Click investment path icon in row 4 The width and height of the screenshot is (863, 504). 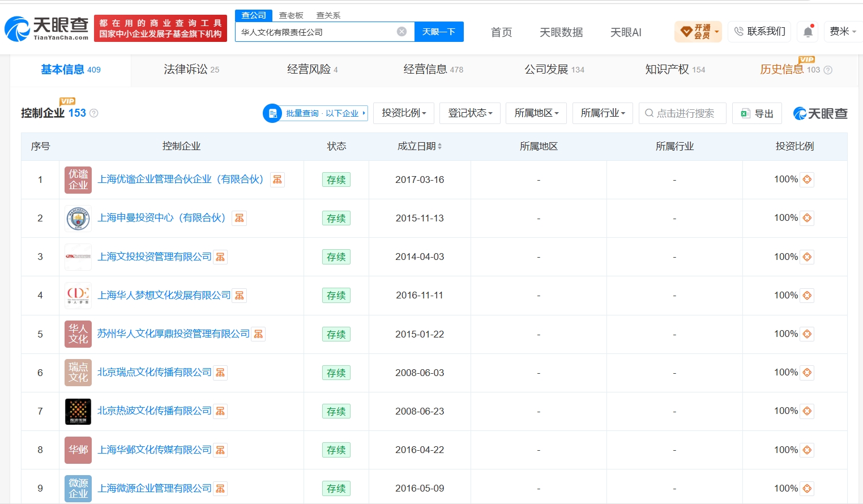coord(807,296)
